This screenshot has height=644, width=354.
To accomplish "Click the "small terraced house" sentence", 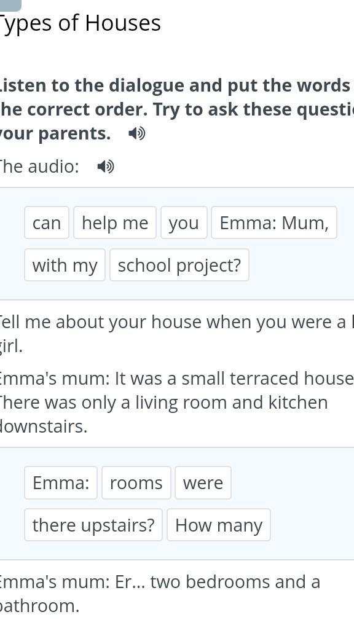I will (177, 402).
